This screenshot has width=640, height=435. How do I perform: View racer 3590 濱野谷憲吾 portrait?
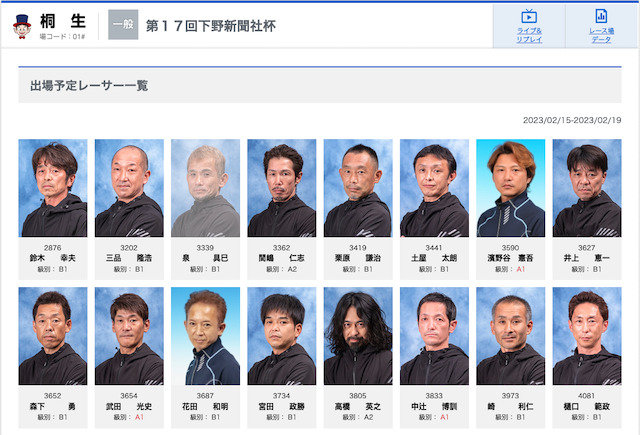511,188
